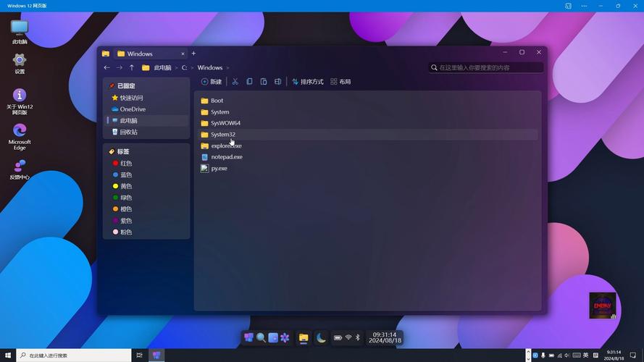
Task: Select OneDrive in the sidebar
Action: [146, 109]
